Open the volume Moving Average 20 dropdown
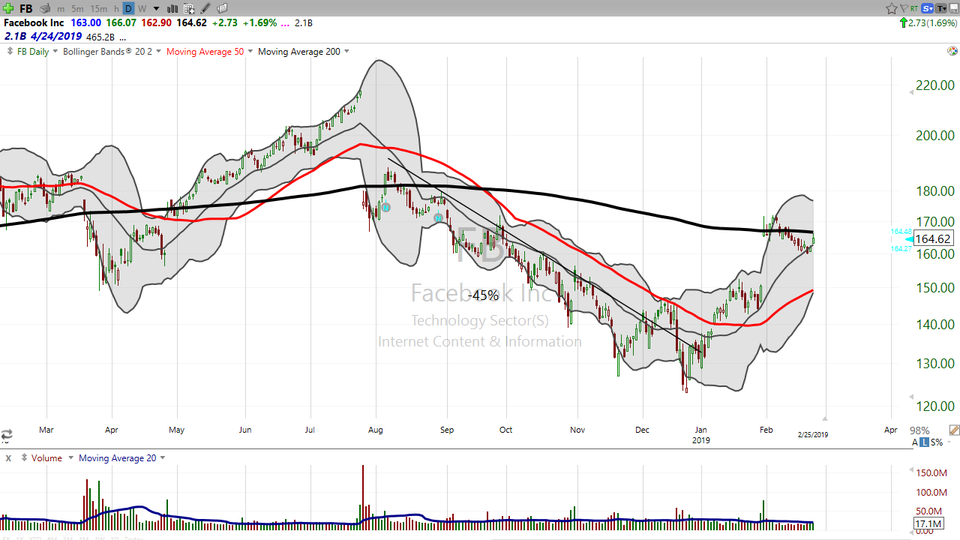Image resolution: width=960 pixels, height=540 pixels. [162, 458]
